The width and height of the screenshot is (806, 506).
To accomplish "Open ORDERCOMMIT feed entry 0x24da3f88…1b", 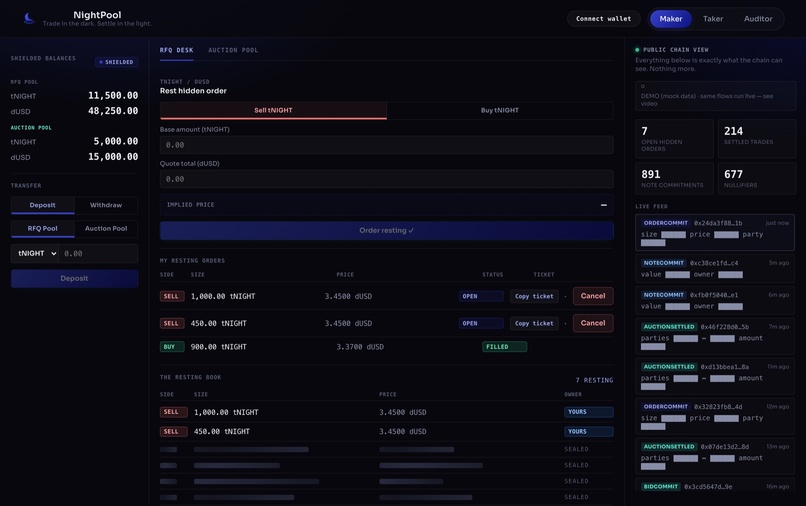I will tap(715, 232).
